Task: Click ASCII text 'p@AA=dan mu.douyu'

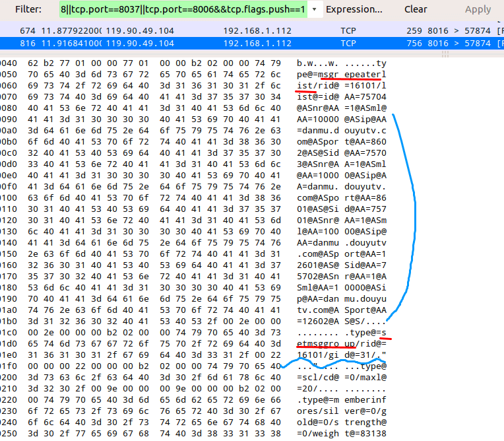Action: pos(341,299)
